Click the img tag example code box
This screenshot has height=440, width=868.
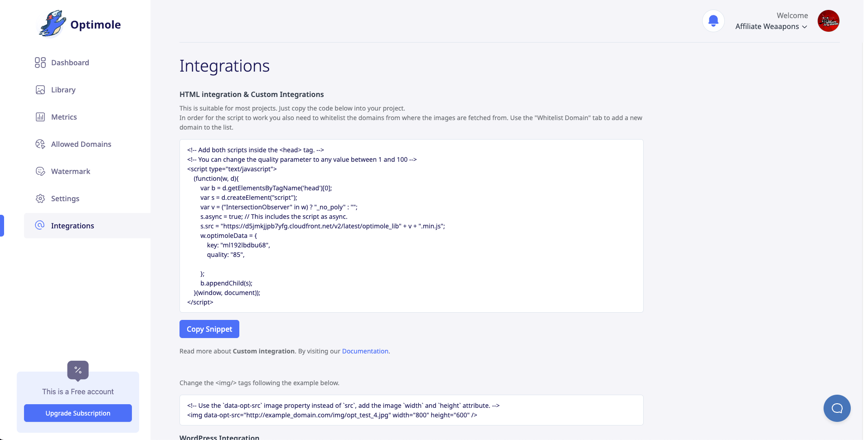tap(410, 410)
